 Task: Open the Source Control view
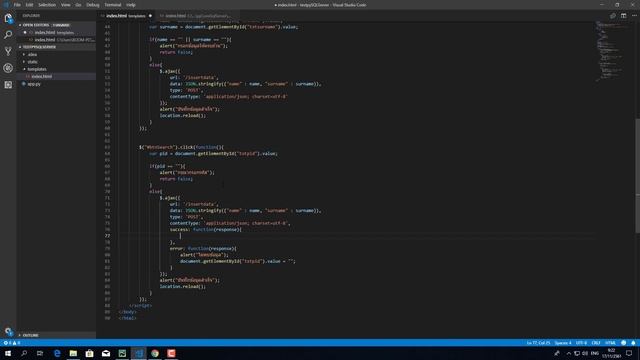coord(8,51)
